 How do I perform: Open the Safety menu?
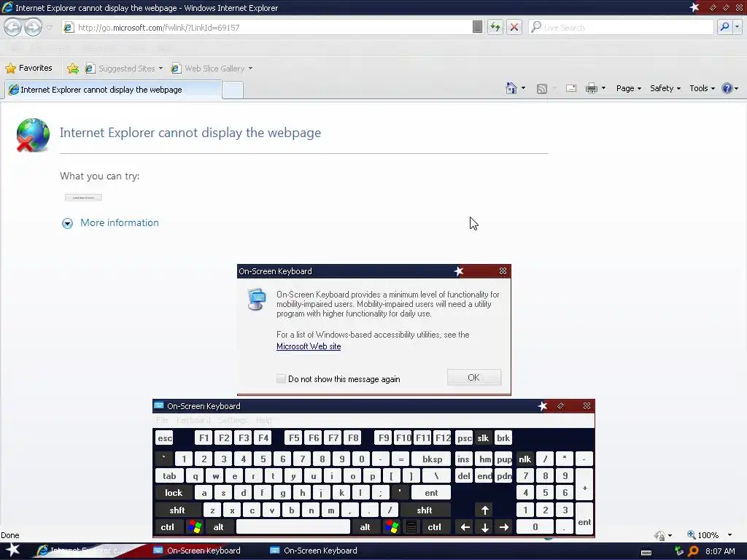click(x=665, y=88)
